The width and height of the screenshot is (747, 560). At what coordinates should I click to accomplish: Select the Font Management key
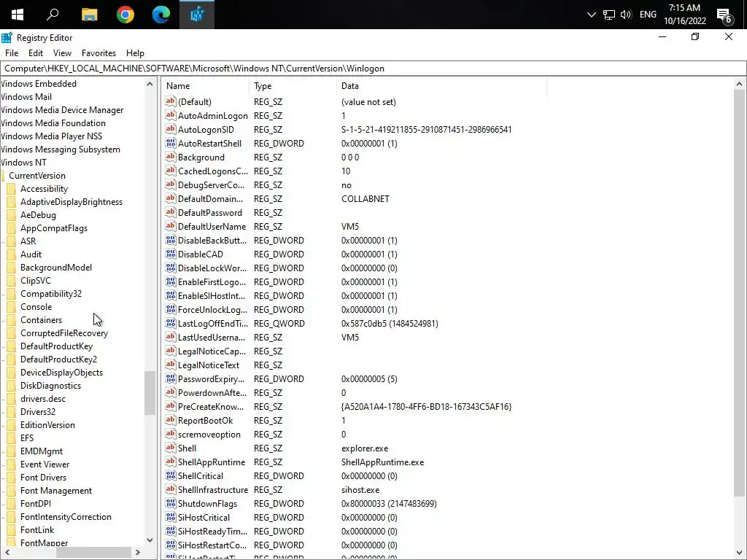[56, 490]
